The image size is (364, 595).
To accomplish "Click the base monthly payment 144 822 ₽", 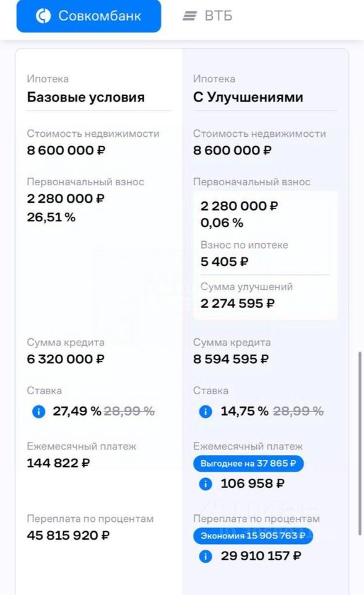I will 58,463.
